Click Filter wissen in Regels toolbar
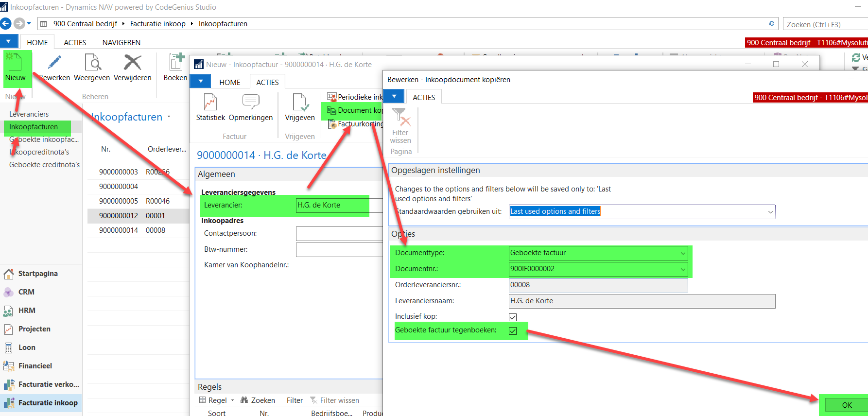868x416 pixels. (x=335, y=400)
